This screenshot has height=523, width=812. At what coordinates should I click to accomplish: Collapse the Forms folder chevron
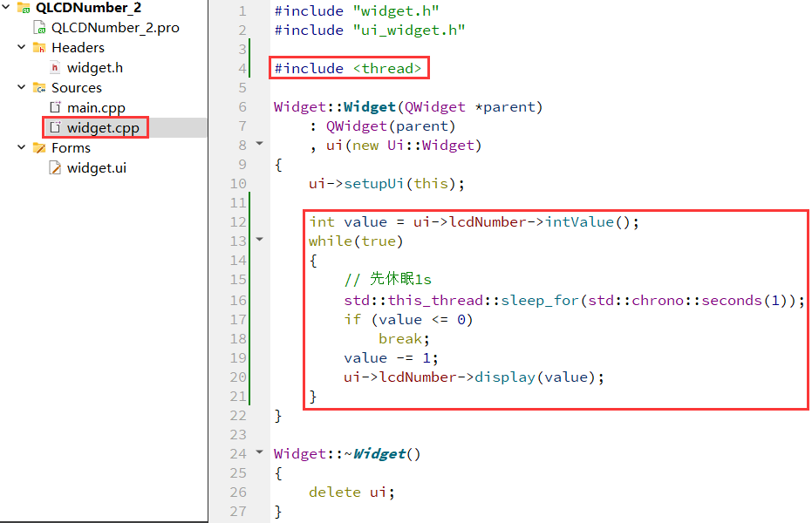point(21,147)
